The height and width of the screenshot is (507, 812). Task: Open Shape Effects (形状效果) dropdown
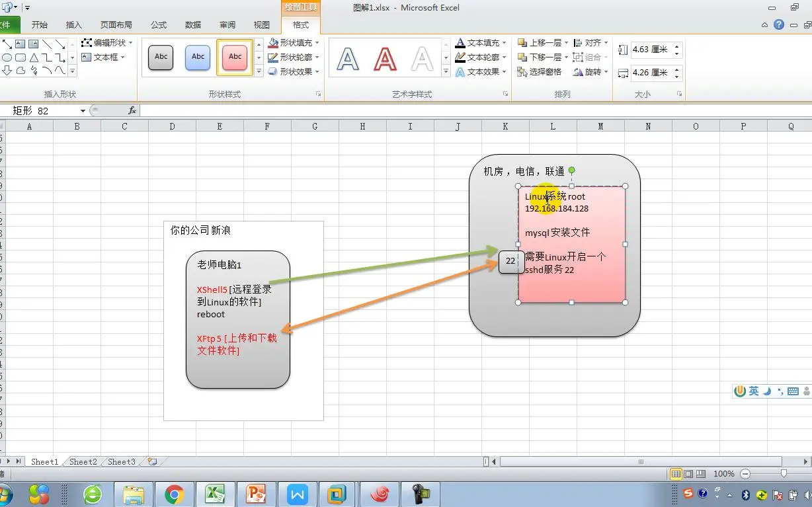(294, 71)
